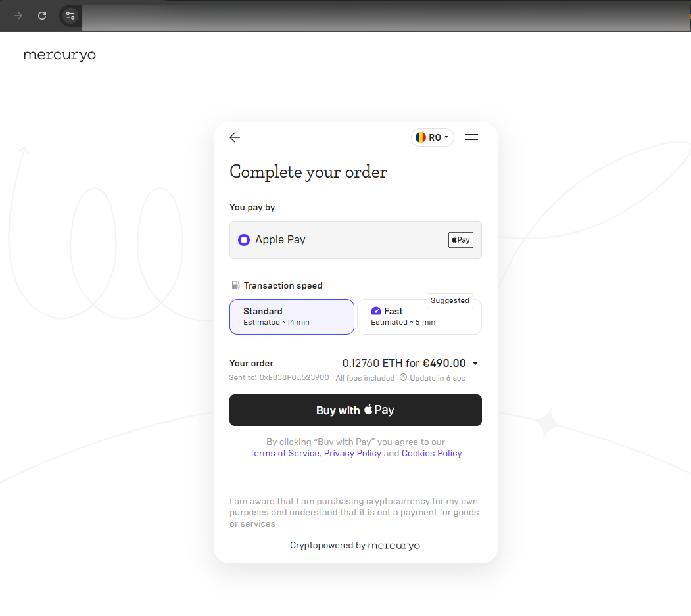Click the Apple Pay logo badge

tap(460, 240)
